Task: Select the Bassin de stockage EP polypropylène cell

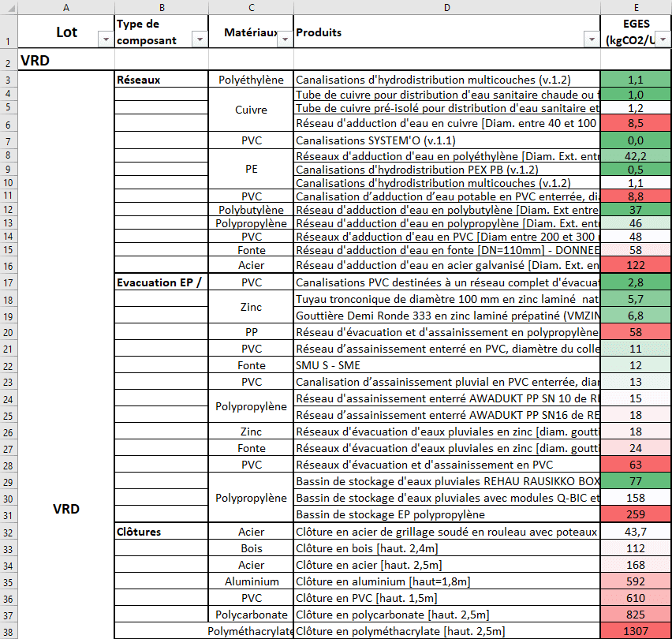Action: 447,514
